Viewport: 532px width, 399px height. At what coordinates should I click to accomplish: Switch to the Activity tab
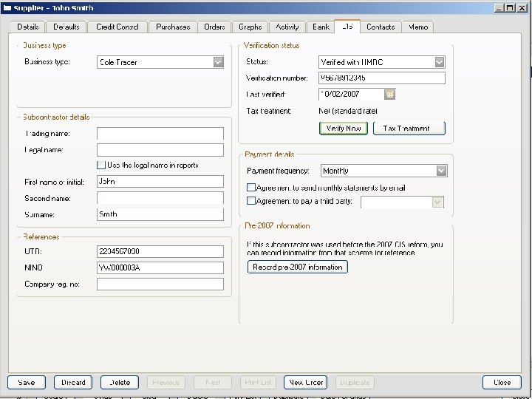pos(287,27)
